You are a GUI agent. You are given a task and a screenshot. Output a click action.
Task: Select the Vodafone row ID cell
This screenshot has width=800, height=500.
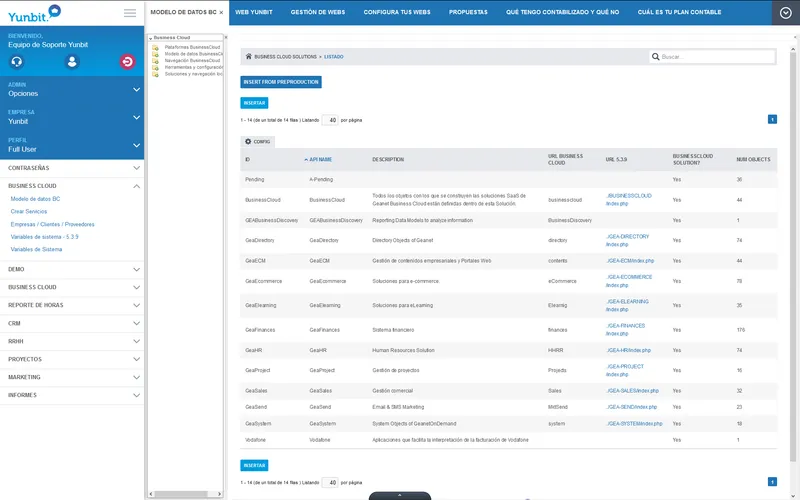pos(255,440)
